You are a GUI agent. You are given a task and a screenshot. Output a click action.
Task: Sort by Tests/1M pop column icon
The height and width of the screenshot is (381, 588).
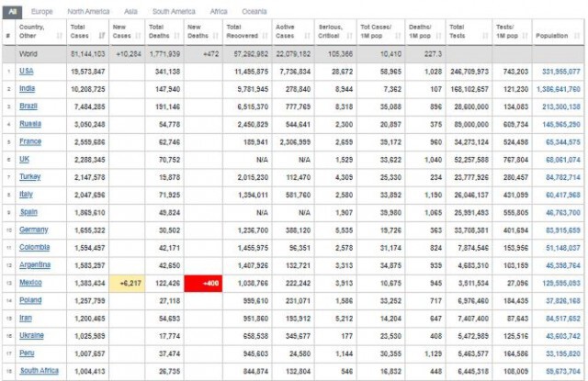point(525,36)
